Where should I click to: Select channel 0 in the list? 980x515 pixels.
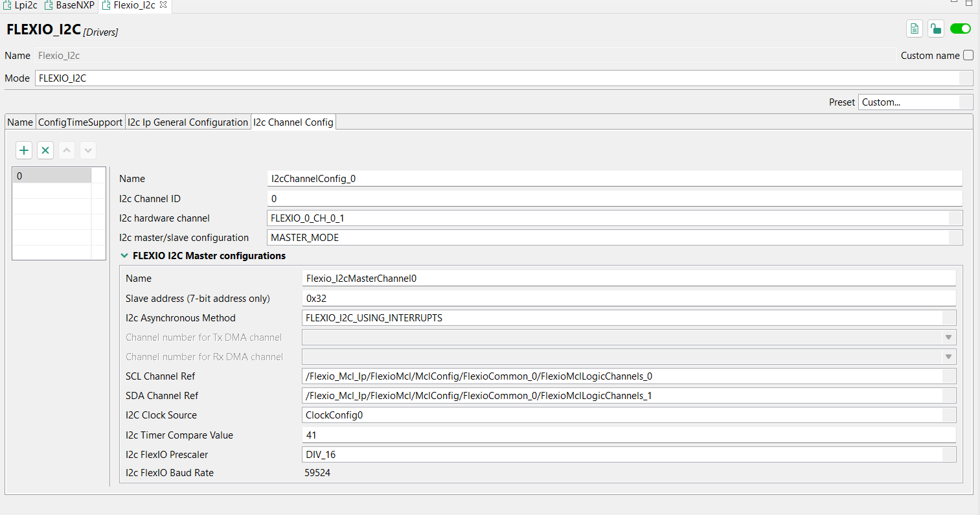tap(52, 176)
